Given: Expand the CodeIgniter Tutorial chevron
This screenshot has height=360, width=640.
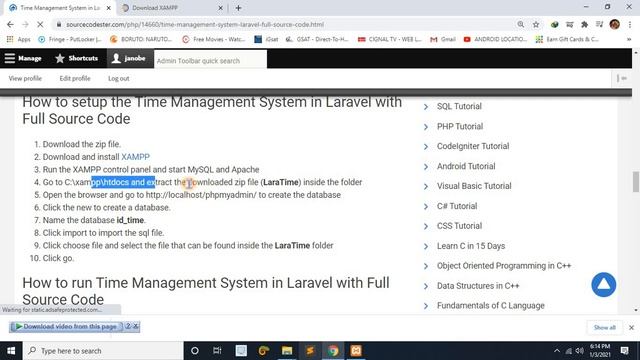Looking at the screenshot, I should click(426, 147).
